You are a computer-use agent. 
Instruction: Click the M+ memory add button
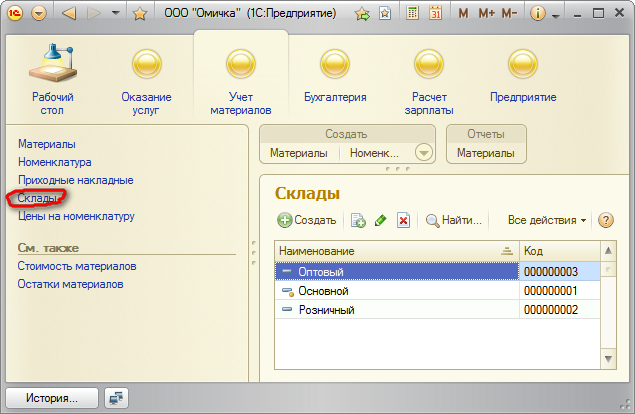tap(486, 13)
